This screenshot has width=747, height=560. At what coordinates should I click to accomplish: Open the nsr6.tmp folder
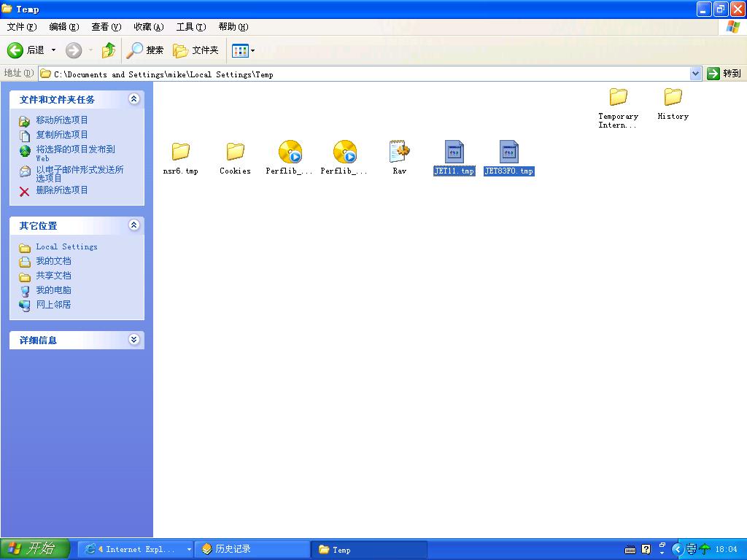click(x=180, y=152)
